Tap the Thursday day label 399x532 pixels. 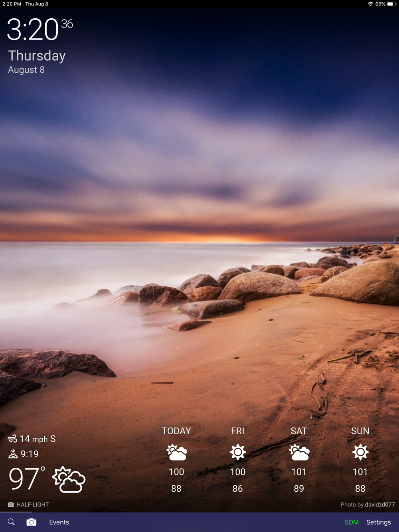tap(37, 55)
